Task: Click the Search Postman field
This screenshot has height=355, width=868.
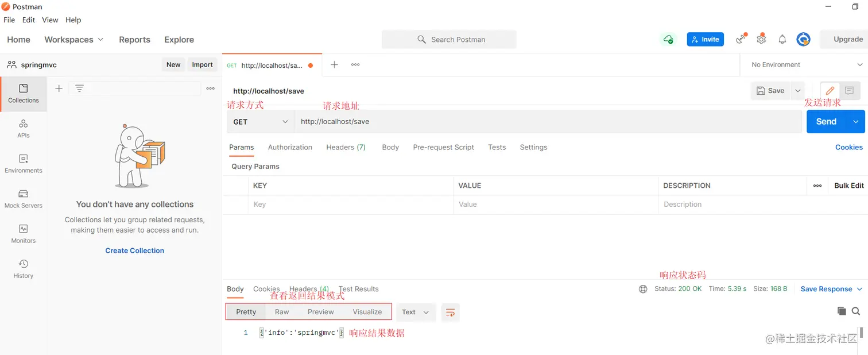Action: point(449,40)
